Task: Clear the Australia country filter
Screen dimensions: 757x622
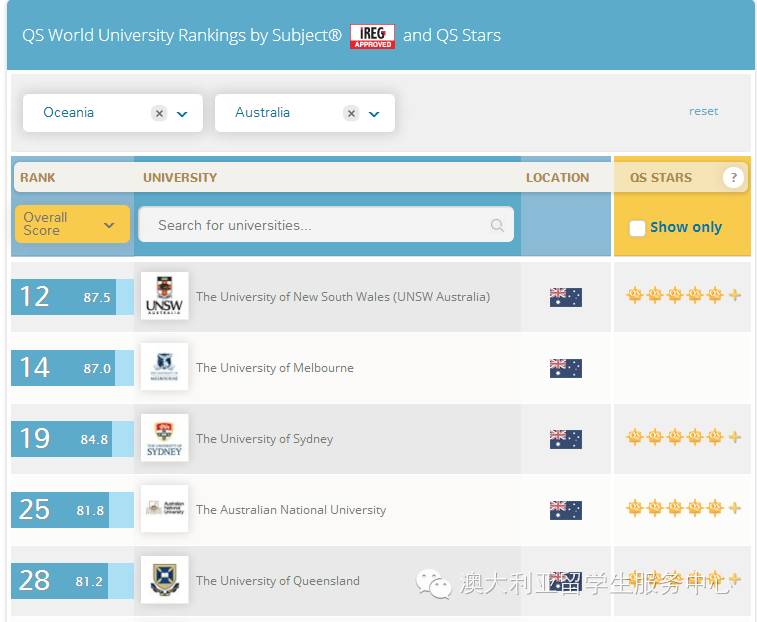Action: click(351, 113)
